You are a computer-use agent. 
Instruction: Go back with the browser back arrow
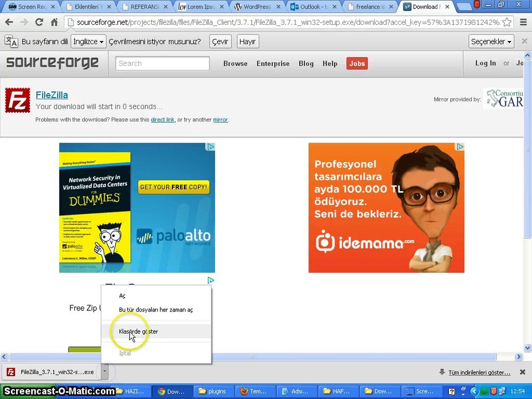point(9,22)
